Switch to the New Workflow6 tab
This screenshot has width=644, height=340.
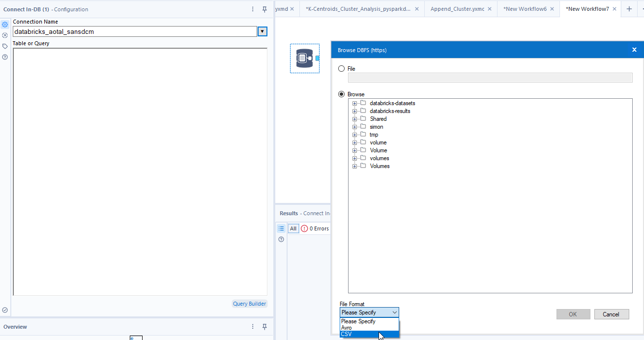pos(525,8)
